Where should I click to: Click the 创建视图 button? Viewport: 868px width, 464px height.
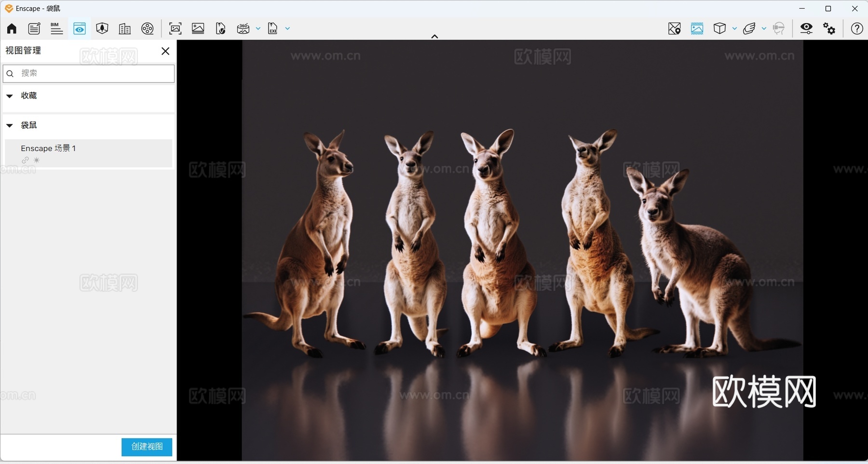[x=147, y=447]
